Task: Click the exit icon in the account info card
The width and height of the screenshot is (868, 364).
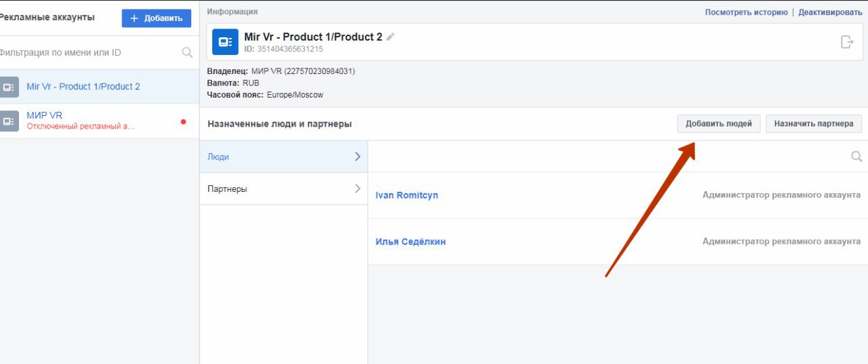Action: (x=847, y=42)
